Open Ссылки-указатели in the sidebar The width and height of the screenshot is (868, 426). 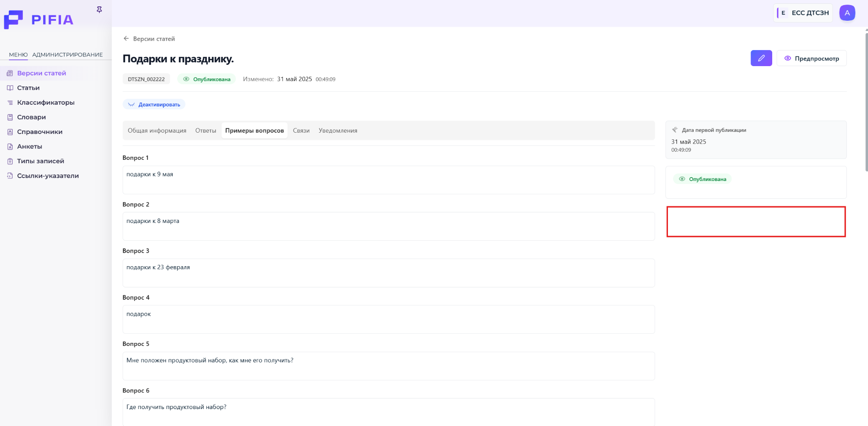click(x=48, y=176)
